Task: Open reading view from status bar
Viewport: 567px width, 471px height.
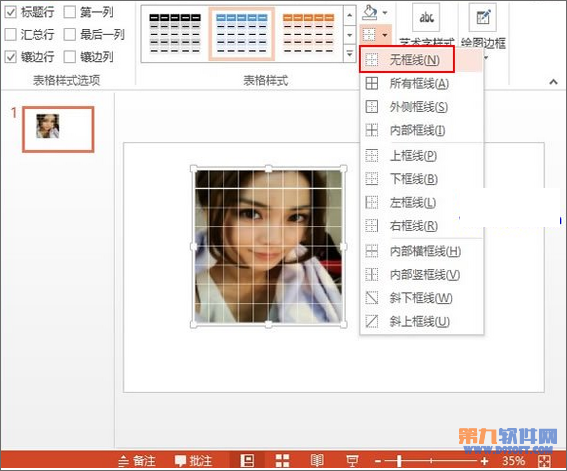Action: tap(317, 461)
